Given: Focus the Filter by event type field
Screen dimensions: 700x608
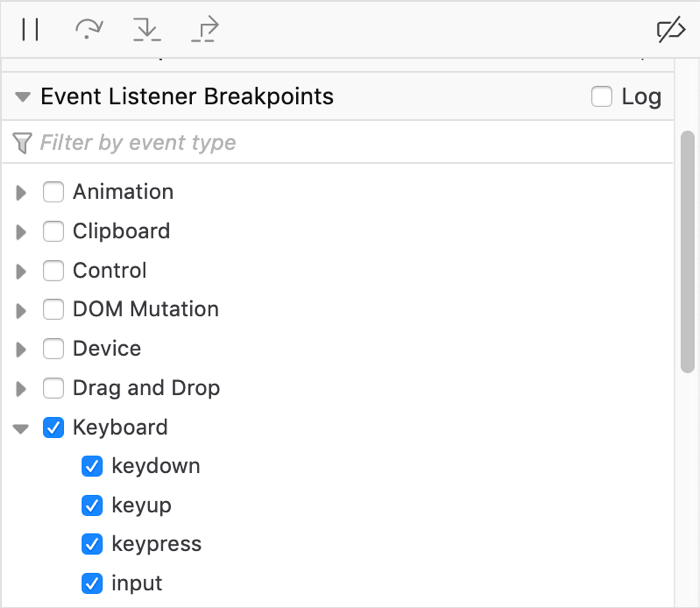Looking at the screenshot, I should 340,143.
